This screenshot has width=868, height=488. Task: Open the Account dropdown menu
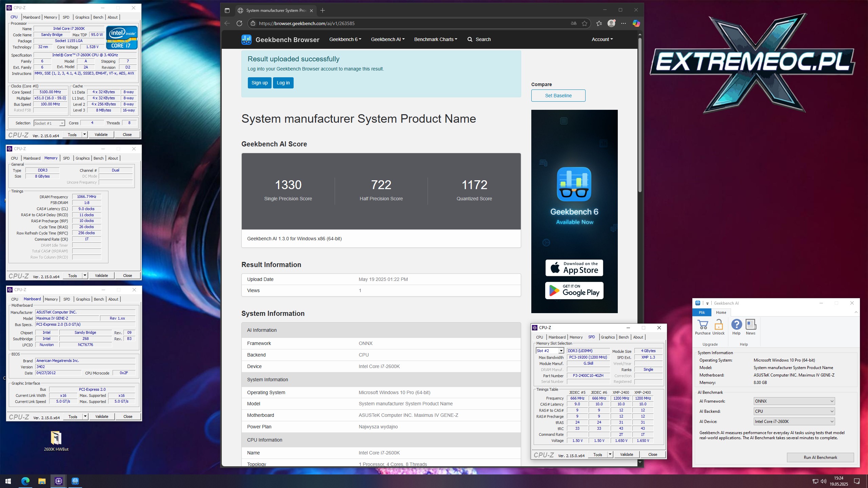click(602, 39)
